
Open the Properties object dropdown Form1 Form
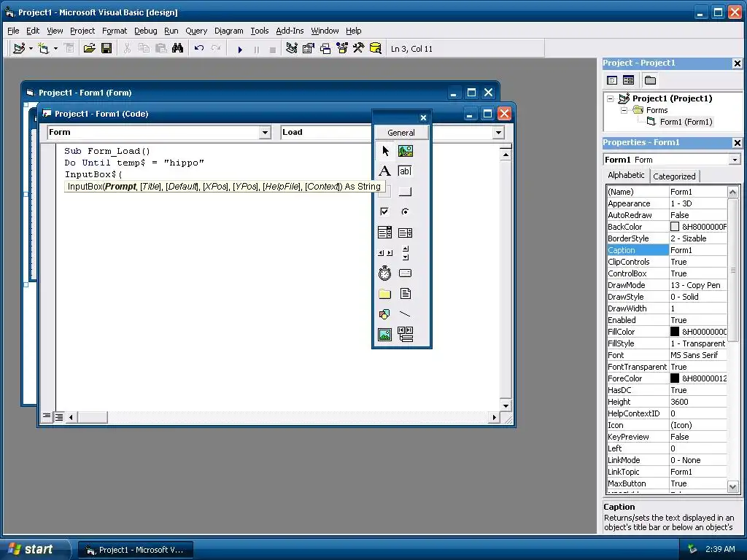(734, 160)
